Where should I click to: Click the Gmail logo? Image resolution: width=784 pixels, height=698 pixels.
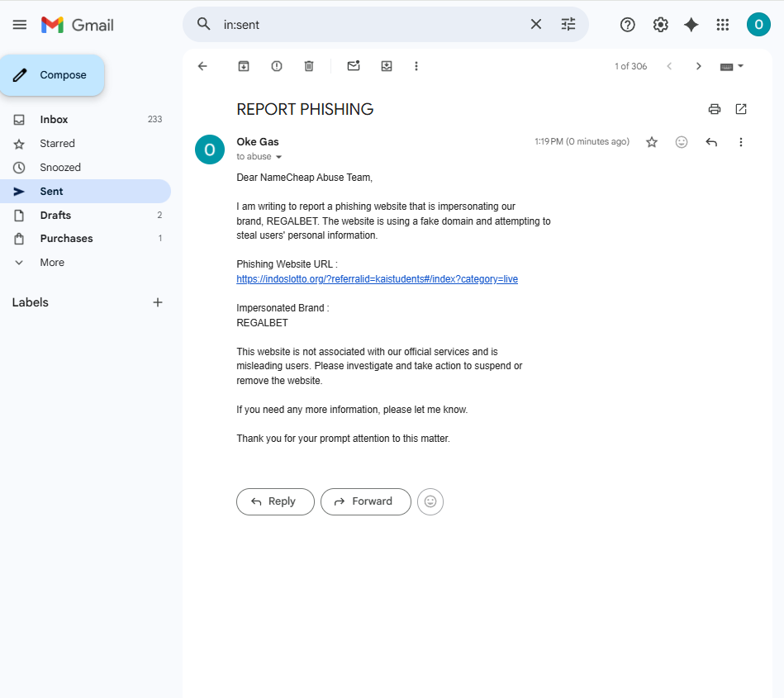tap(78, 25)
